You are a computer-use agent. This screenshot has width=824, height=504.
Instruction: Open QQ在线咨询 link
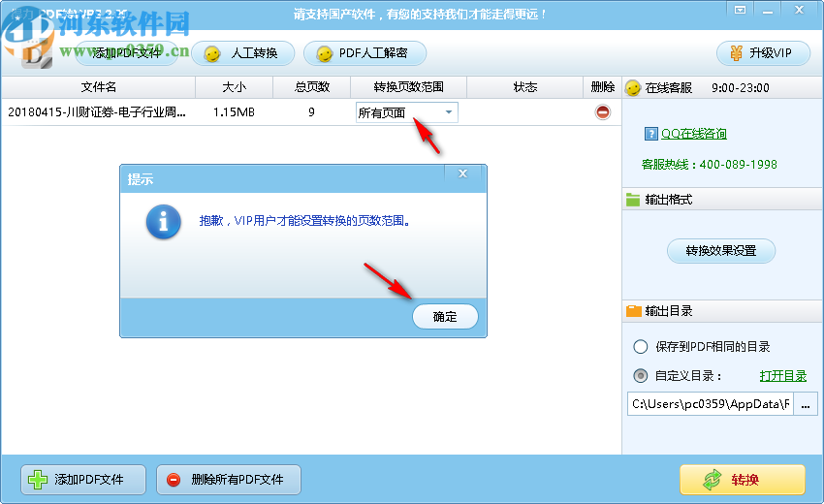pos(694,134)
